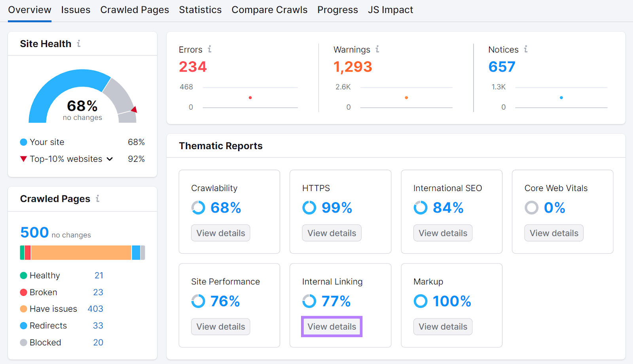View details for International SEO
This screenshot has width=633, height=364.
point(443,233)
